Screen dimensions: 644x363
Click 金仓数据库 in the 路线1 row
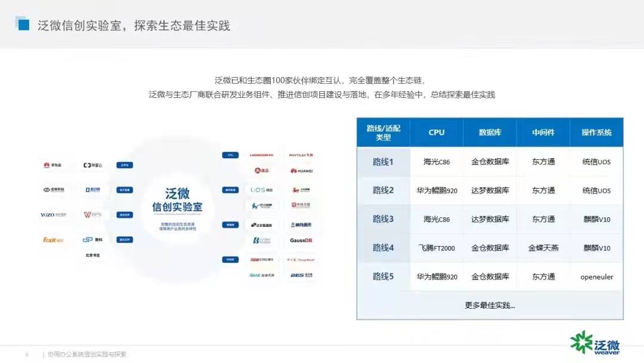click(x=490, y=162)
